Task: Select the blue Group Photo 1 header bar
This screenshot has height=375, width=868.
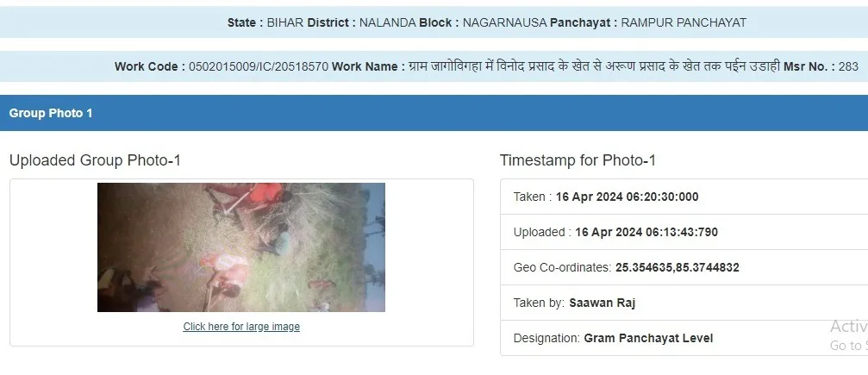Action: (434, 113)
